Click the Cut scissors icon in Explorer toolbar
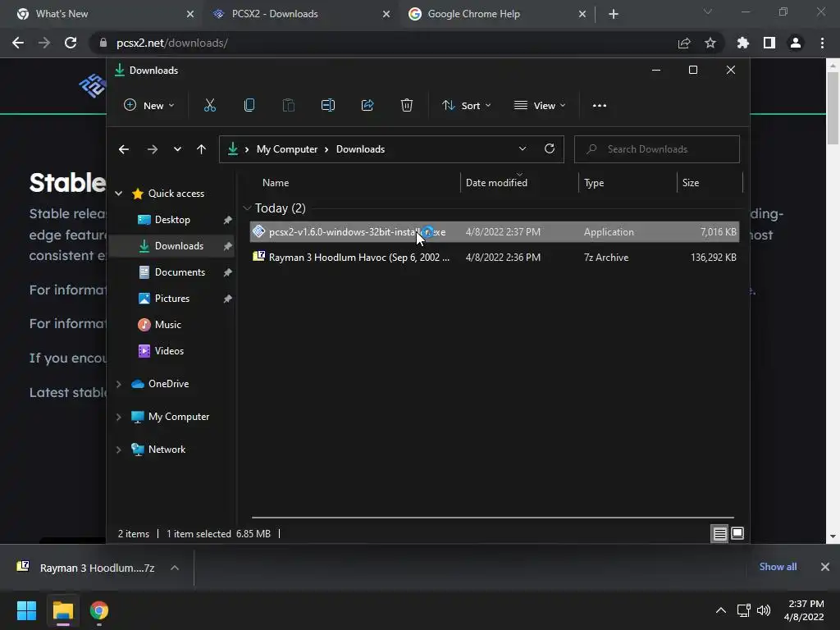The image size is (840, 630). click(x=209, y=106)
